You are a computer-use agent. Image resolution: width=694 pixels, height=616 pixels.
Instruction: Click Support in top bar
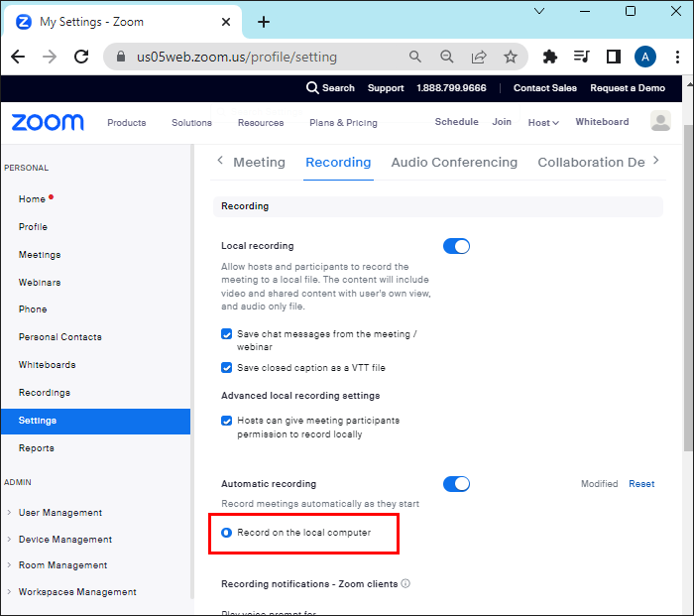386,88
